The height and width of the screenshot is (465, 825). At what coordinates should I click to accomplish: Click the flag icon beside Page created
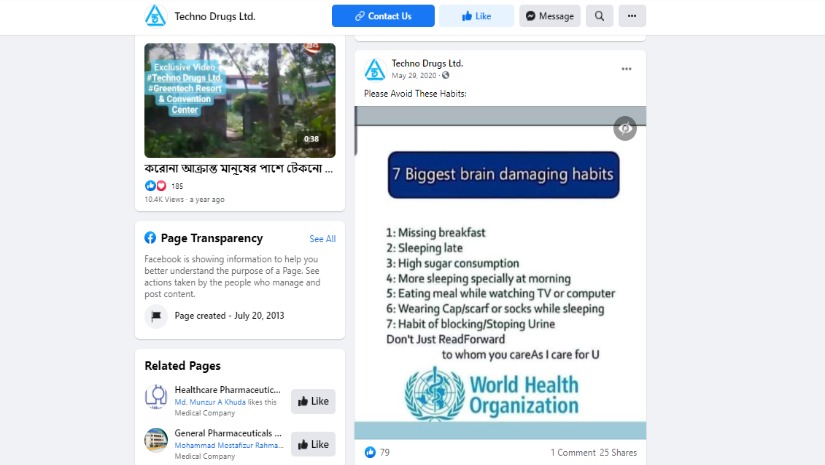coord(156,316)
